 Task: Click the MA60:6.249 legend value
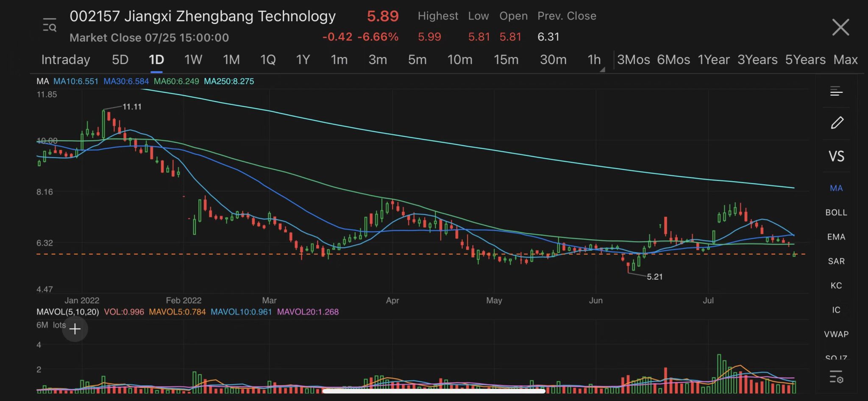click(176, 81)
